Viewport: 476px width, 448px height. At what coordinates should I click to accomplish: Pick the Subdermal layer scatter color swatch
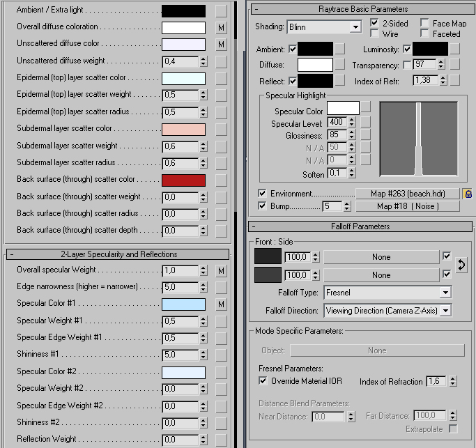183,130
